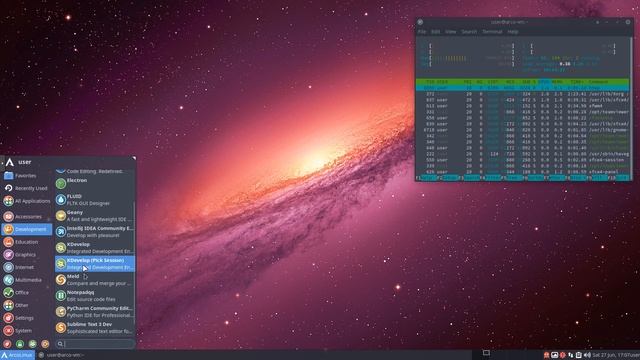The height and width of the screenshot is (360, 640).
Task: Select the Internet category
Action: tap(27, 267)
